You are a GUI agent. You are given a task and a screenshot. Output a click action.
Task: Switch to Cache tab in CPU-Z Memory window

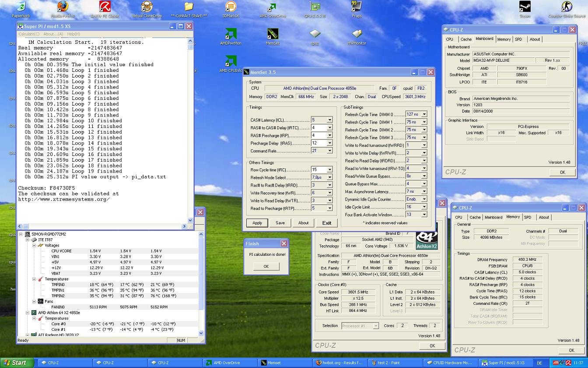(475, 217)
